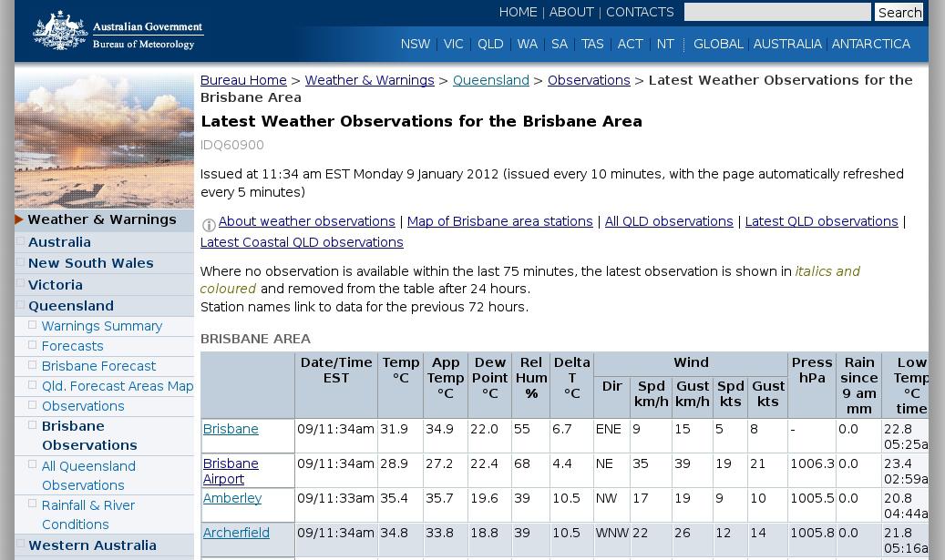Click Brisbane Airport dew point 22.4
This screenshot has width=945, height=560.
484,463
